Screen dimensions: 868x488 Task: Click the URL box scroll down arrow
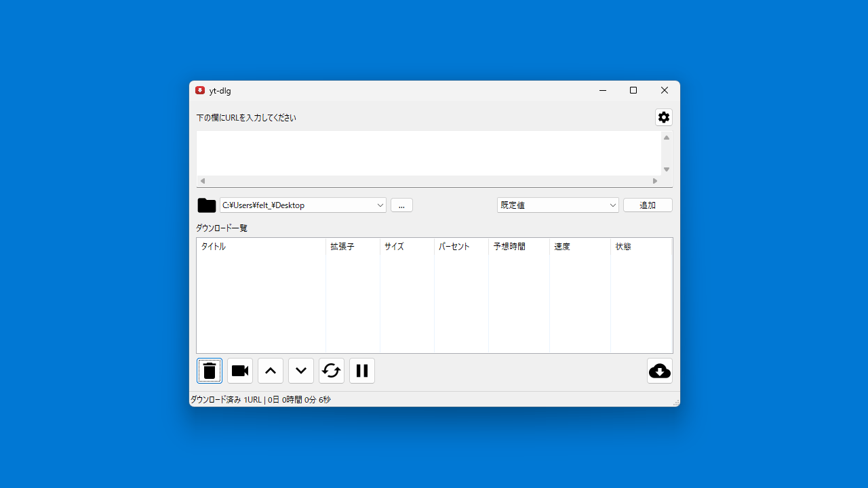pyautogui.click(x=667, y=169)
